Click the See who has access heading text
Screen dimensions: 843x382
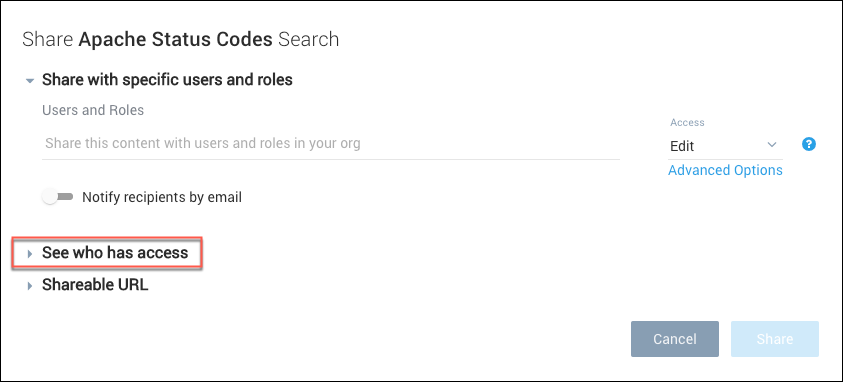115,253
